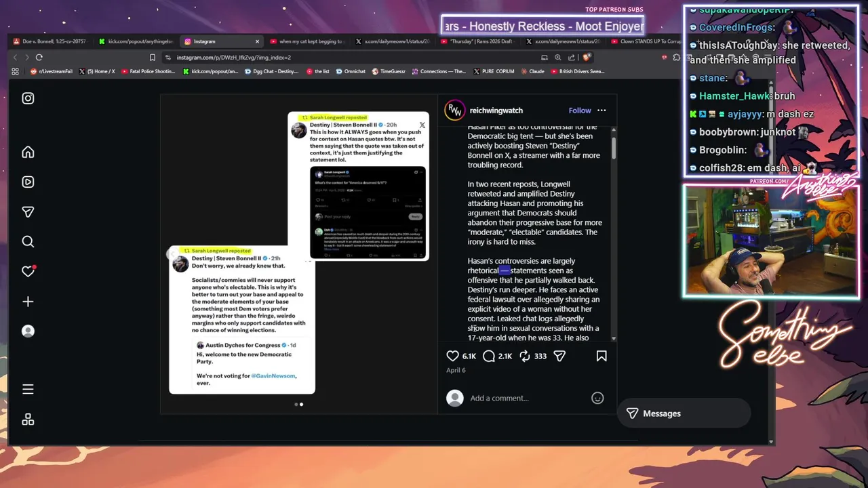The image size is (868, 488).
Task: Open Instagram Reels icon in sidebar
Action: 28,182
